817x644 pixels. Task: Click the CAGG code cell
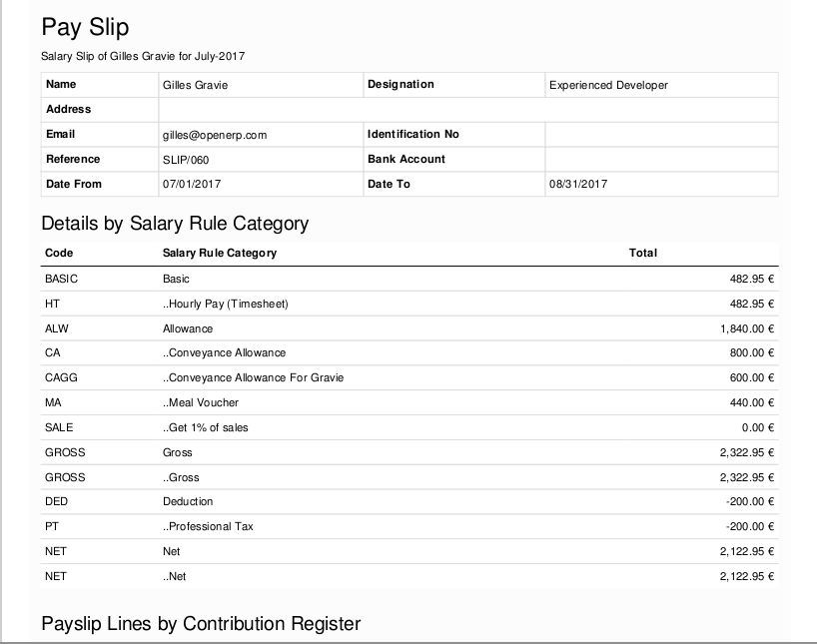[x=60, y=377]
